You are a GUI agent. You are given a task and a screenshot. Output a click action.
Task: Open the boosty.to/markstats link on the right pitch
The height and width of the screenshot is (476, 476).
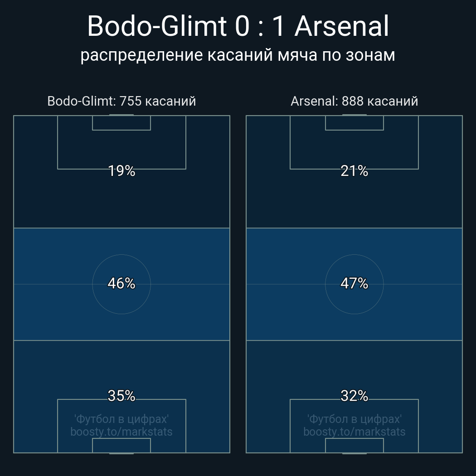coord(354,432)
